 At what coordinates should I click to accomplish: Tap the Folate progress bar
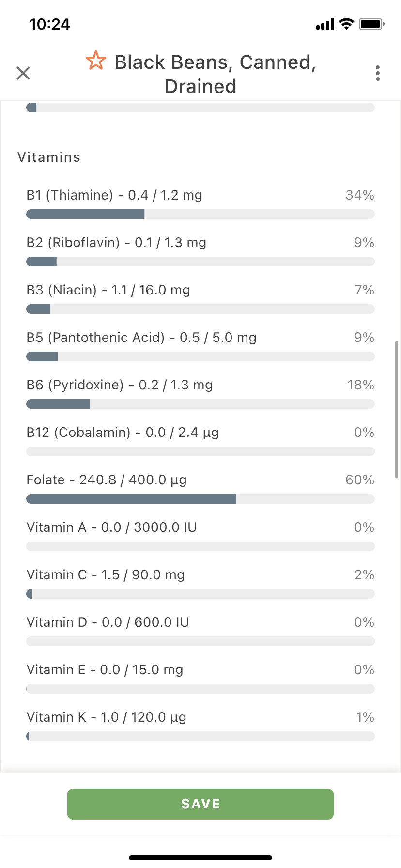coord(200,499)
